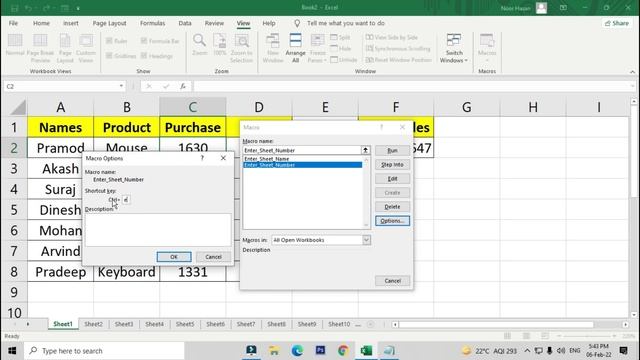Open Custom Views
Image resolution: width=640 pixels, height=360 pixels.
click(86, 48)
